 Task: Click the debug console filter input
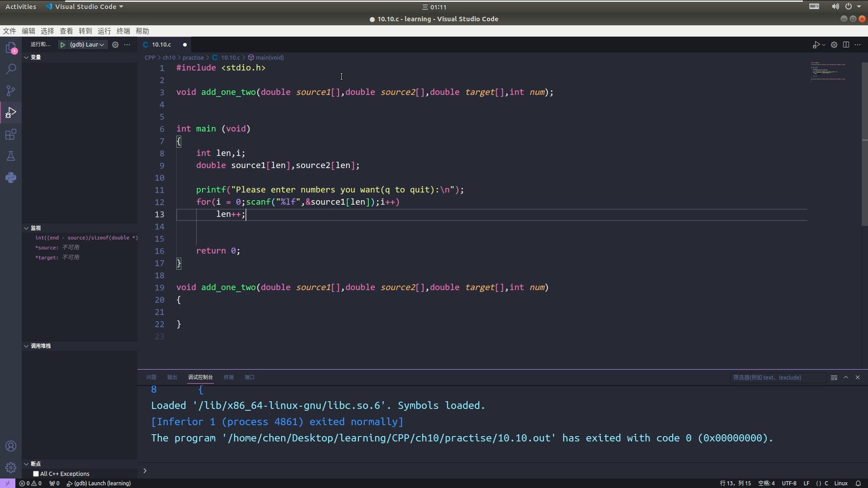point(778,378)
